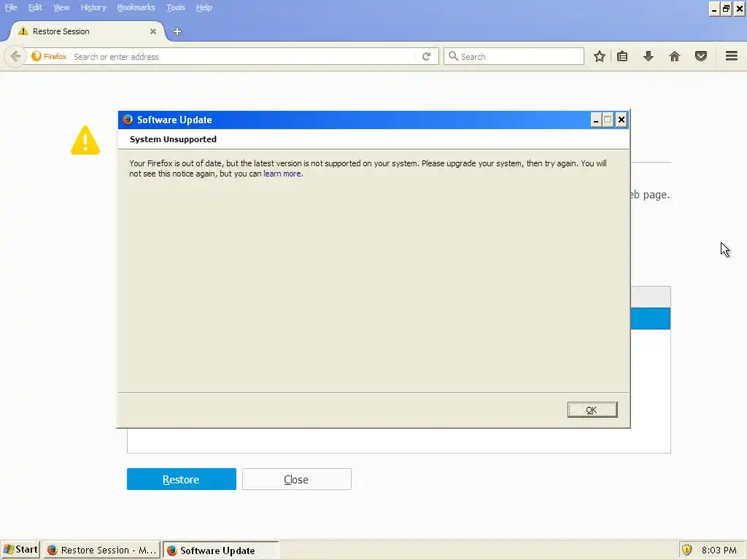The width and height of the screenshot is (747, 560).
Task: Select Software Update taskbar item
Action: (220, 550)
